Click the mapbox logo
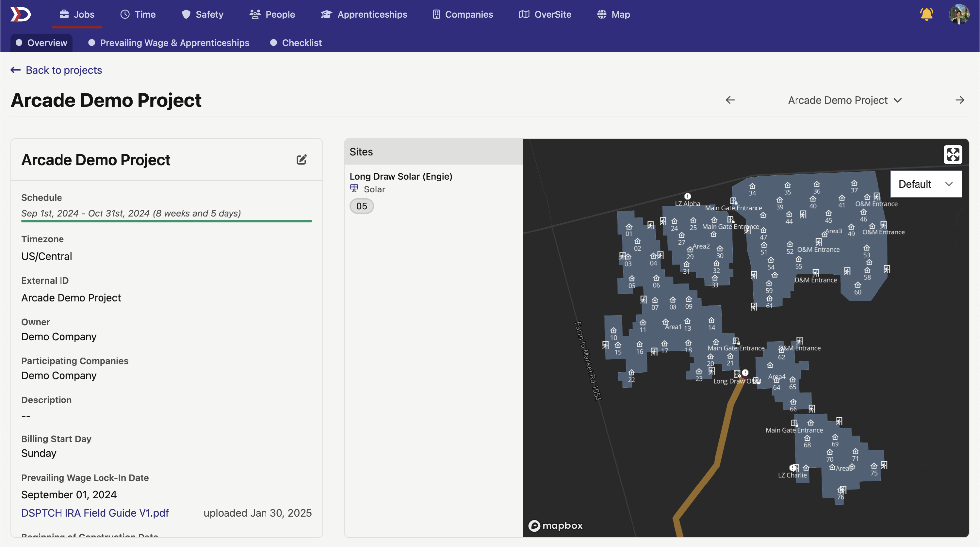 pyautogui.click(x=555, y=526)
